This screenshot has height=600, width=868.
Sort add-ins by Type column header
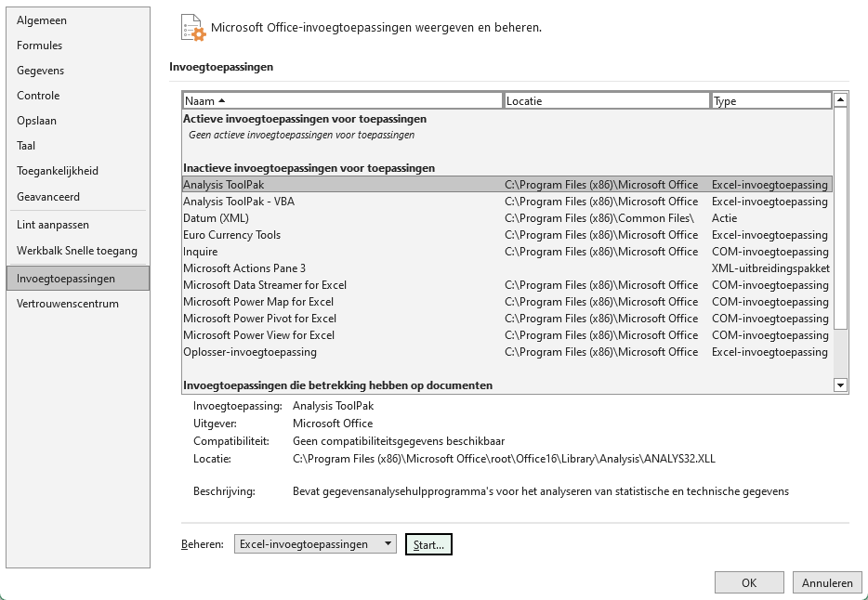(x=771, y=100)
